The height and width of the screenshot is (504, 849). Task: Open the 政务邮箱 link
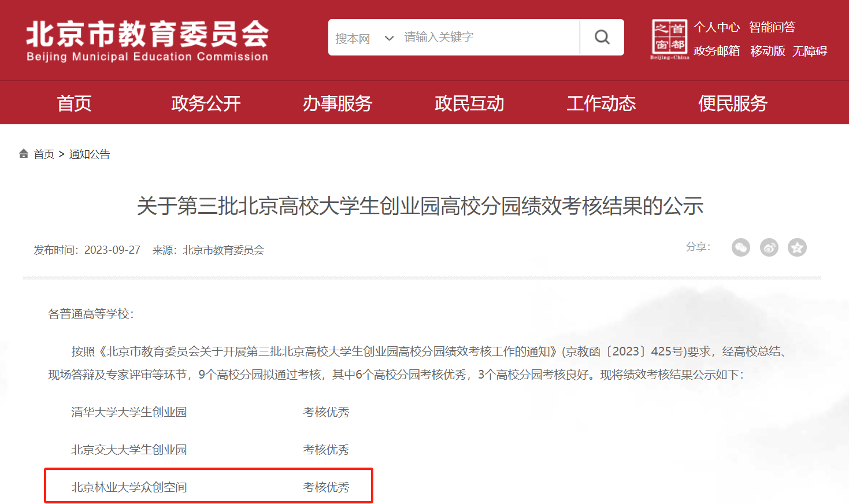pos(717,51)
